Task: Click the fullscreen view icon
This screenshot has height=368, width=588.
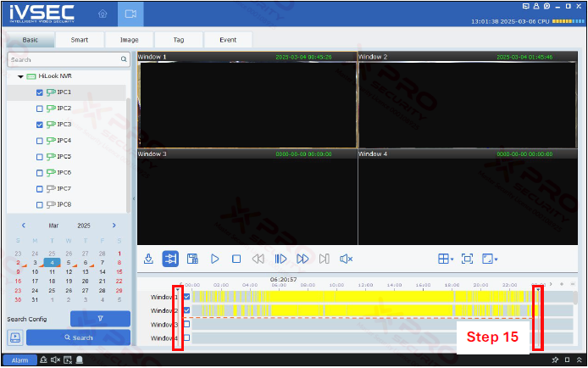Action: pyautogui.click(x=467, y=259)
